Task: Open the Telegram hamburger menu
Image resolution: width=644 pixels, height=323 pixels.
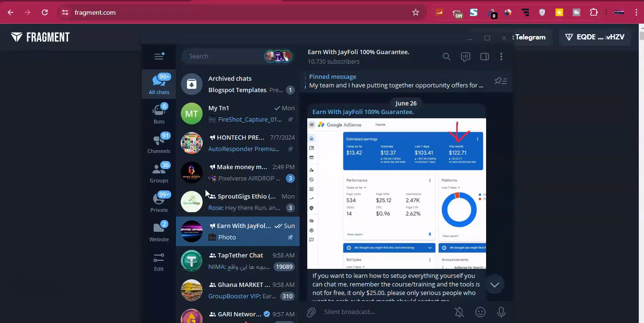Action: coord(159,57)
